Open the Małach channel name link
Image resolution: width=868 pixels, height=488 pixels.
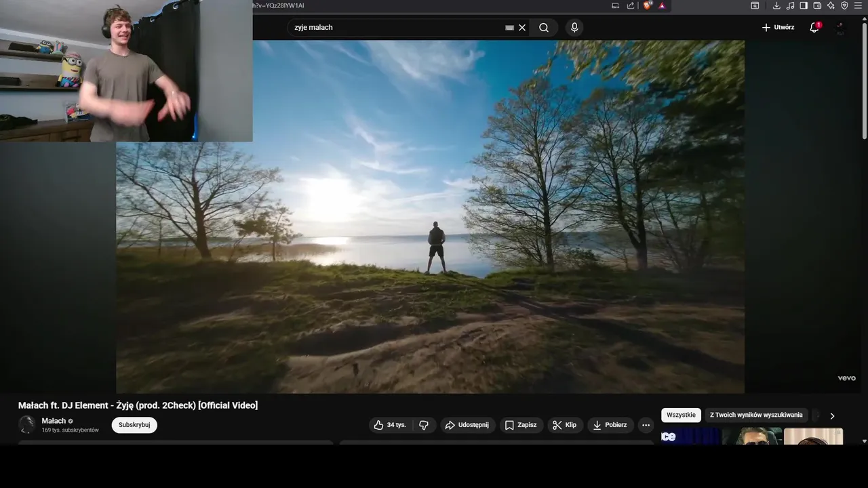(54, 421)
